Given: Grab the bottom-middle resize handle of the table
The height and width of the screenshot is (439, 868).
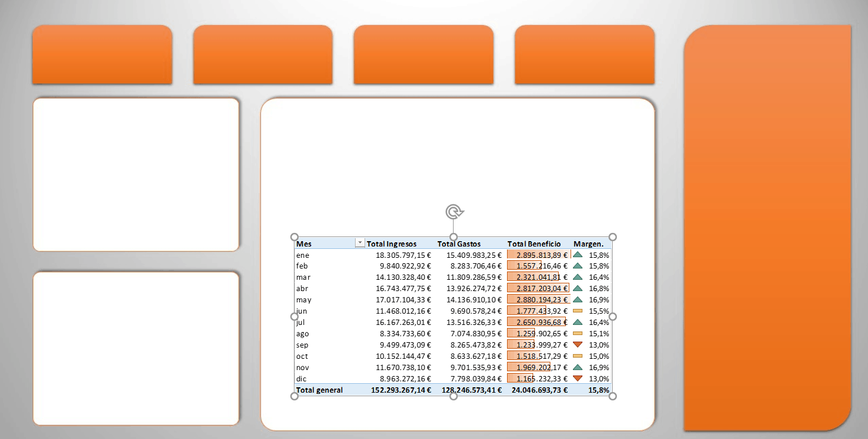Looking at the screenshot, I should click(454, 396).
